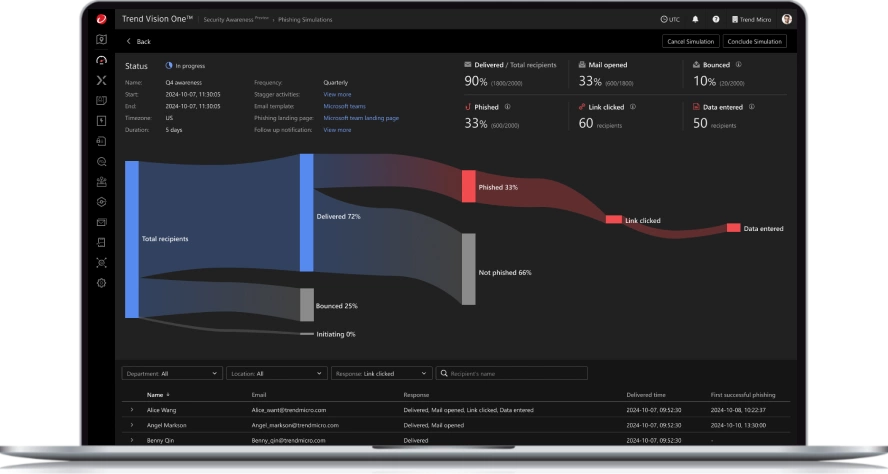Viewport: 888px width, 474px height.
Task: Open the notifications bell
Action: coord(695,19)
